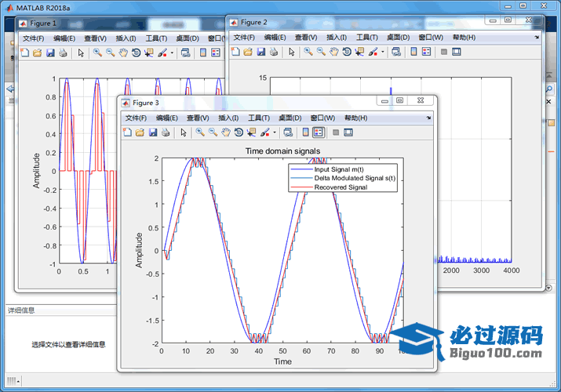Click toolbar dock arrow in Figure 3 menubar

tap(428, 118)
